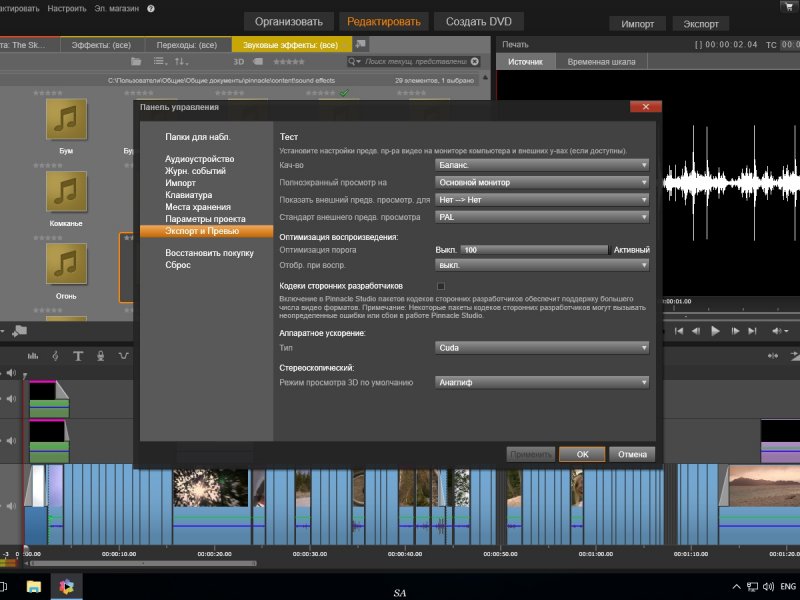Select the Title (T) tool on the timeline toolbar
This screenshot has width=800, height=600.
click(x=78, y=356)
